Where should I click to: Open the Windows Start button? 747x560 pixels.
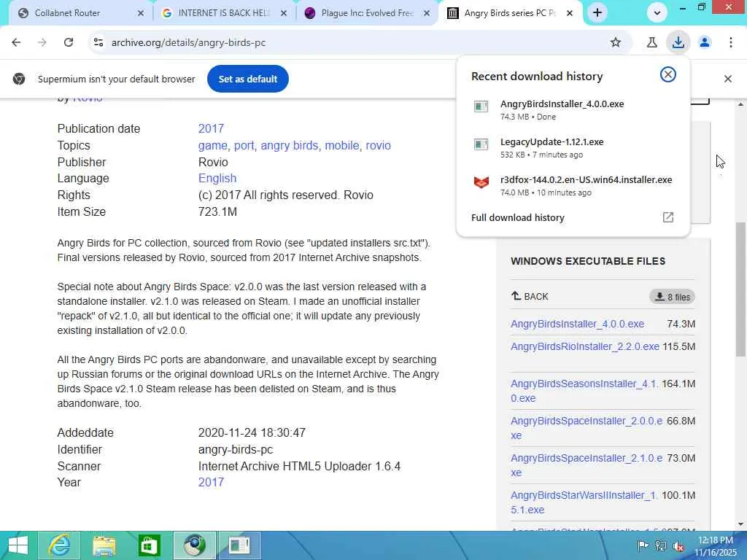[18, 545]
